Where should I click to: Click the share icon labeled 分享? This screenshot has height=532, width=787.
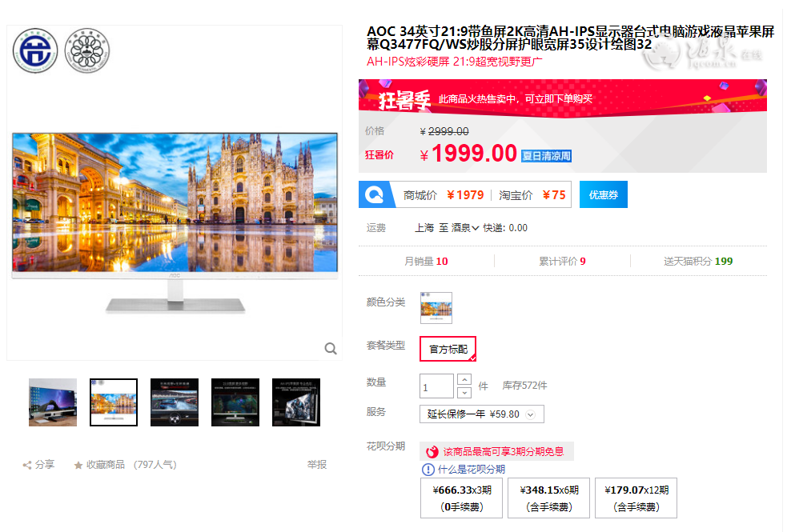[x=27, y=466]
